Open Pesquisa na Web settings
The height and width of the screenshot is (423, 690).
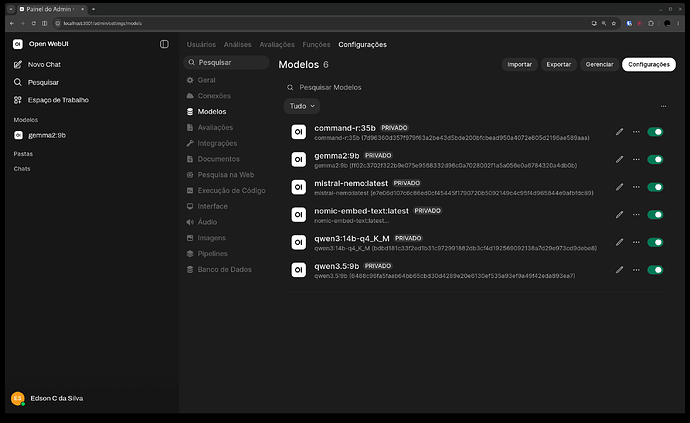[220, 175]
